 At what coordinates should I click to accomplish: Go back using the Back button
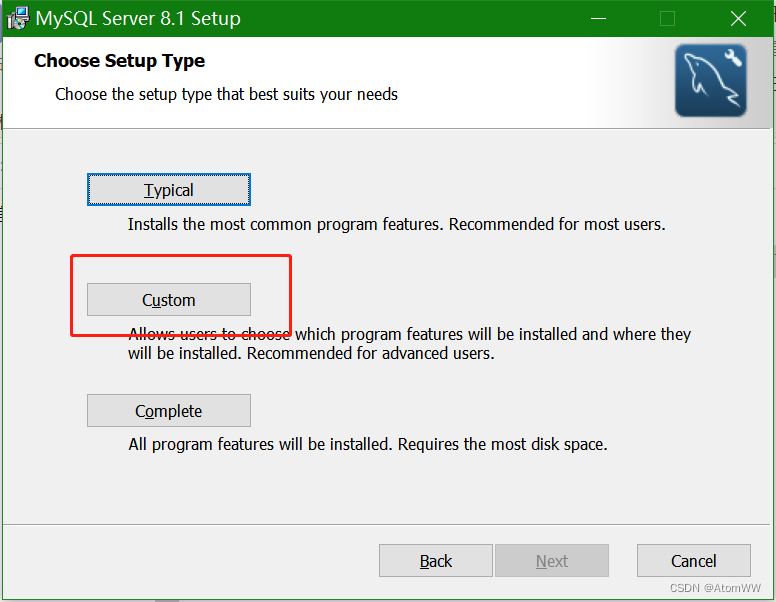[436, 560]
